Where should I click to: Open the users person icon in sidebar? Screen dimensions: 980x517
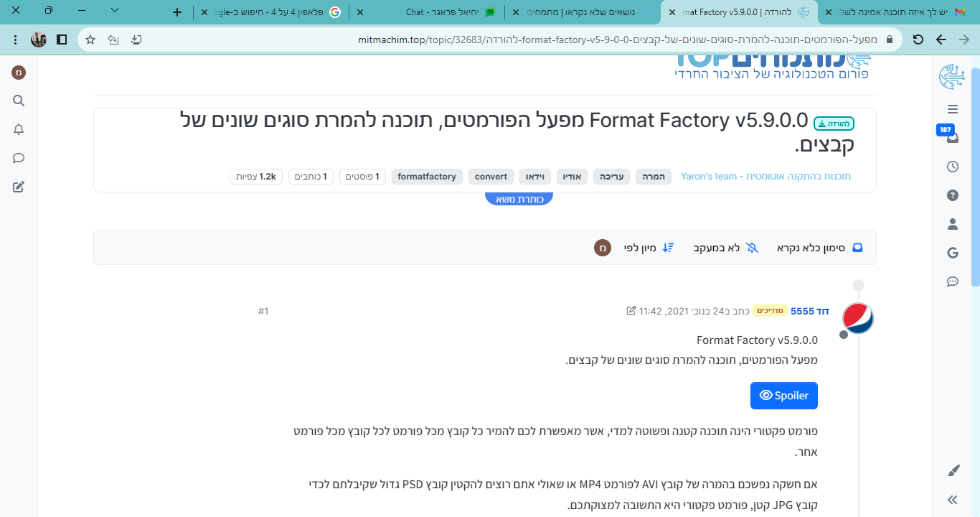(953, 224)
